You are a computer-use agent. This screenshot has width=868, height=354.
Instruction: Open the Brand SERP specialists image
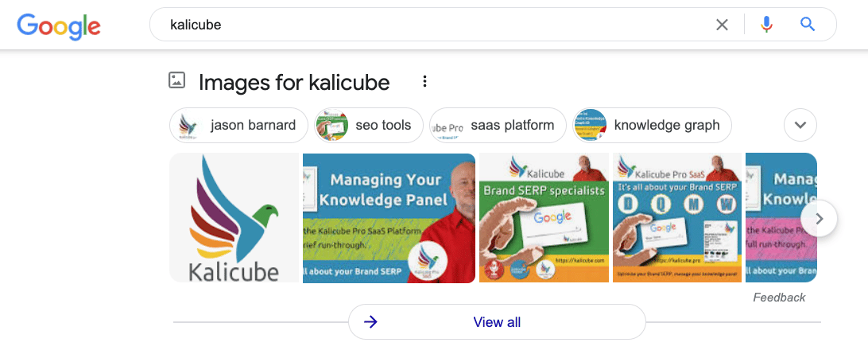544,218
